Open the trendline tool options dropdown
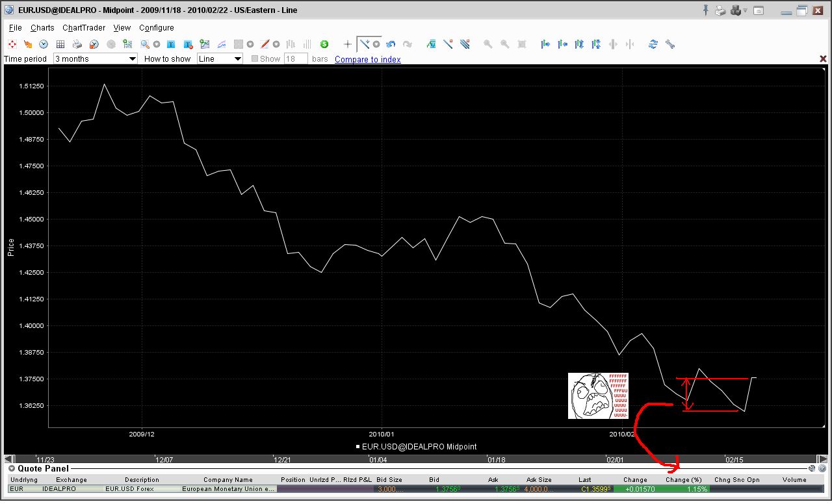The width and height of the screenshot is (832, 504). point(376,44)
